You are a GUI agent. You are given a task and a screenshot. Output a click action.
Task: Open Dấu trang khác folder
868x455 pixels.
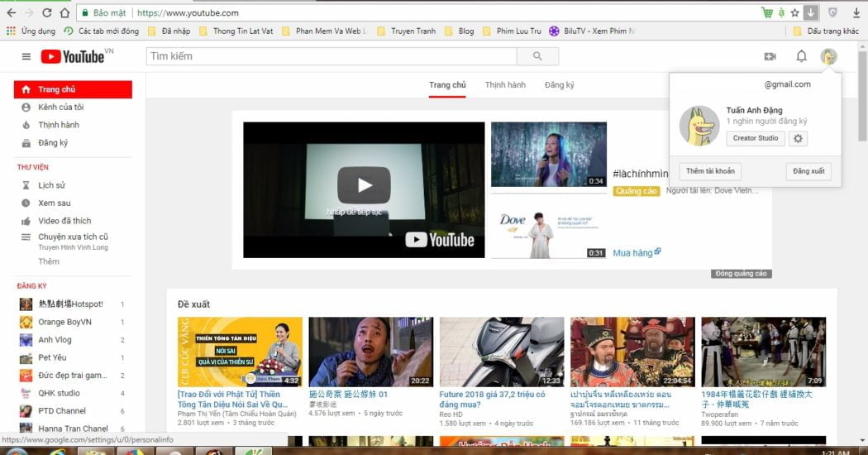826,31
